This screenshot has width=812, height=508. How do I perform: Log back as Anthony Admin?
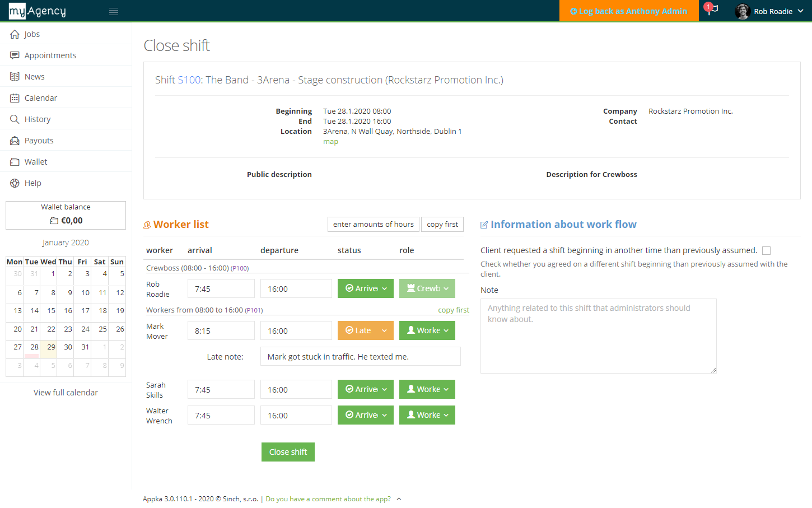coord(628,11)
